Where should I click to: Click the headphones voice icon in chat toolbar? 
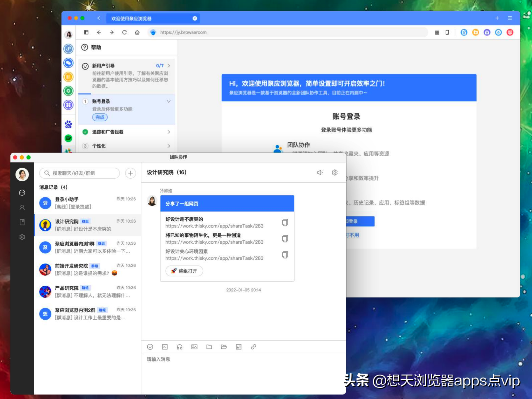[x=179, y=347]
